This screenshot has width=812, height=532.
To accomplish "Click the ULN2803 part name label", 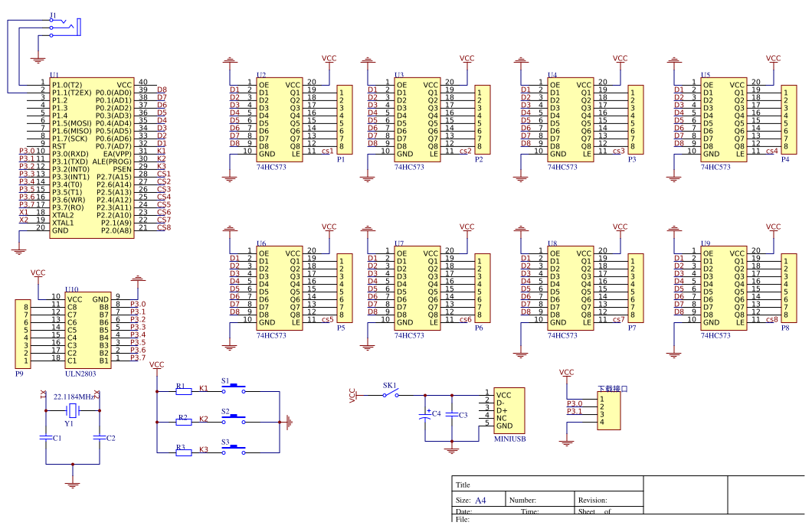I will [x=80, y=374].
